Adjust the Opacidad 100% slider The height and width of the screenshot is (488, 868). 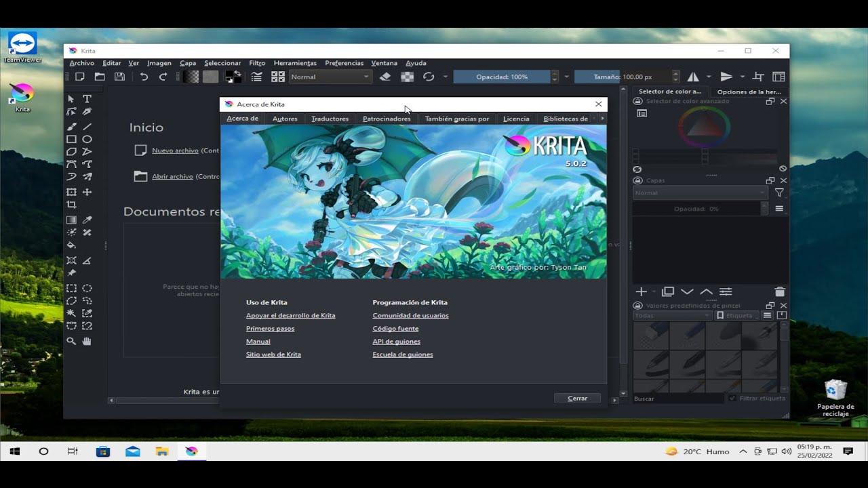click(502, 77)
